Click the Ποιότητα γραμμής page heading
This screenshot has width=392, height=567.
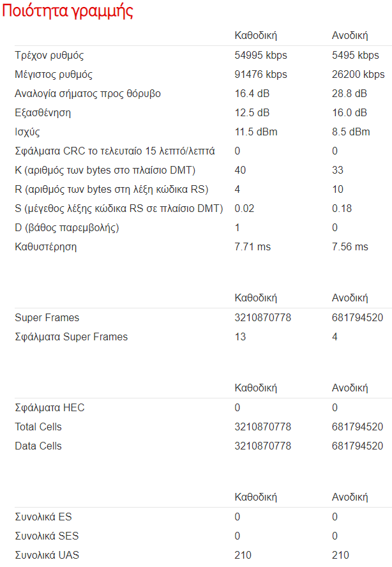(x=68, y=11)
